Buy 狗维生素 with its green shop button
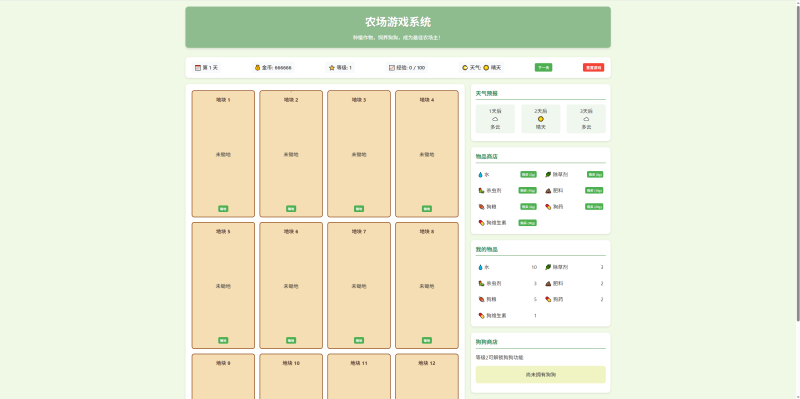The image size is (800, 399). pyautogui.click(x=528, y=222)
